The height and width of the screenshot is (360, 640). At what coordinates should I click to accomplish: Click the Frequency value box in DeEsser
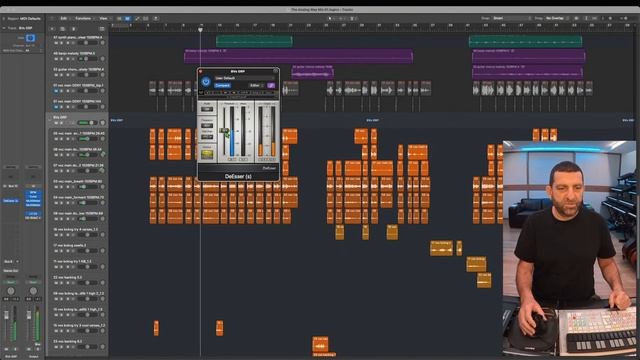pos(207,126)
